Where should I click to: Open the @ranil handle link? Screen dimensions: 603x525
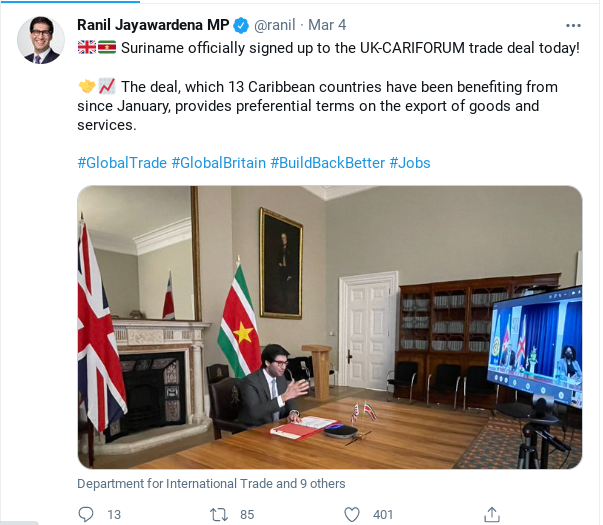[x=275, y=25]
